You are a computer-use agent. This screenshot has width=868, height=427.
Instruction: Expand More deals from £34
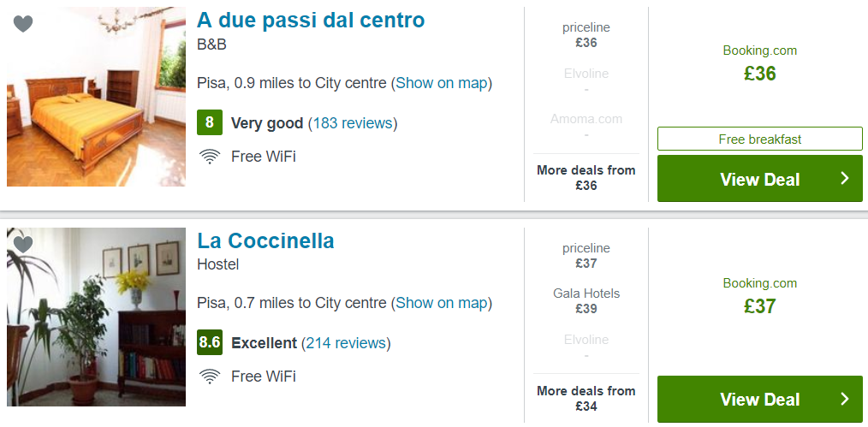pyautogui.click(x=586, y=398)
